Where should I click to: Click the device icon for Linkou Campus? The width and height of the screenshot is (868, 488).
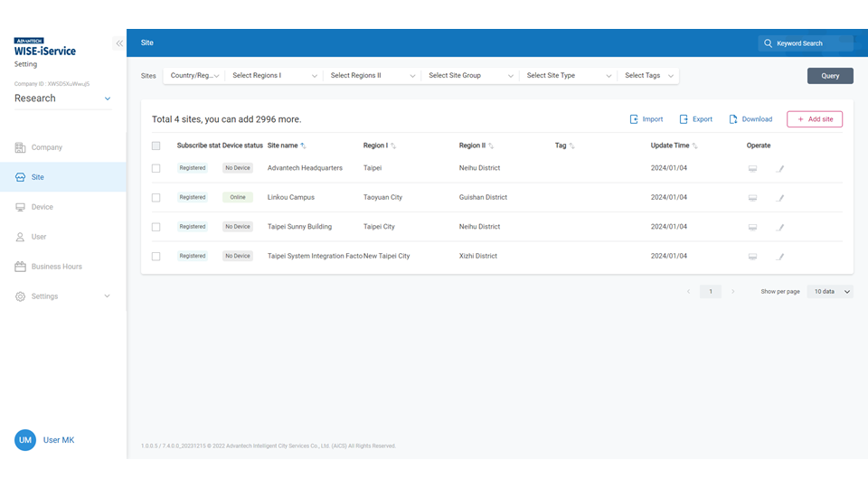pos(752,198)
